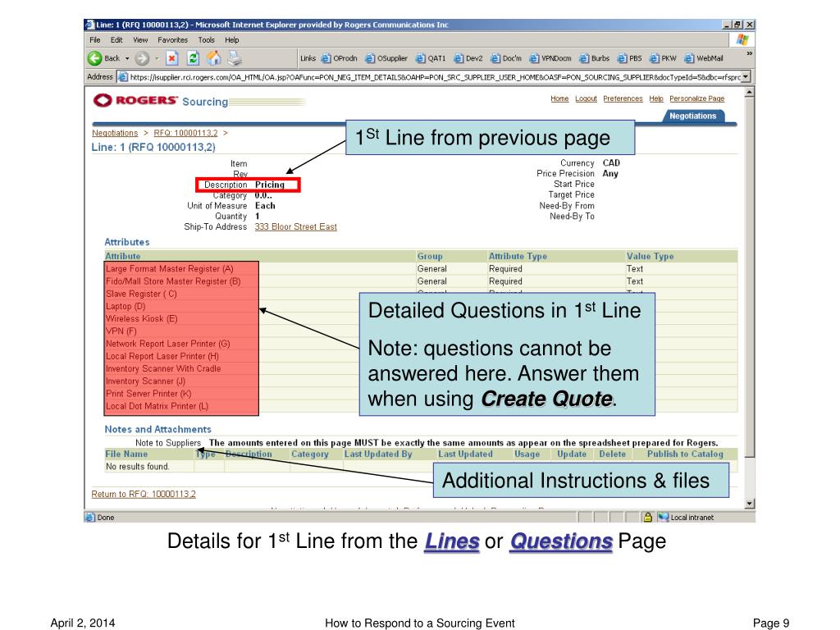Viewport: 840px width, 630px height.
Task: Click the VPN (F) attribute
Action: 121,331
